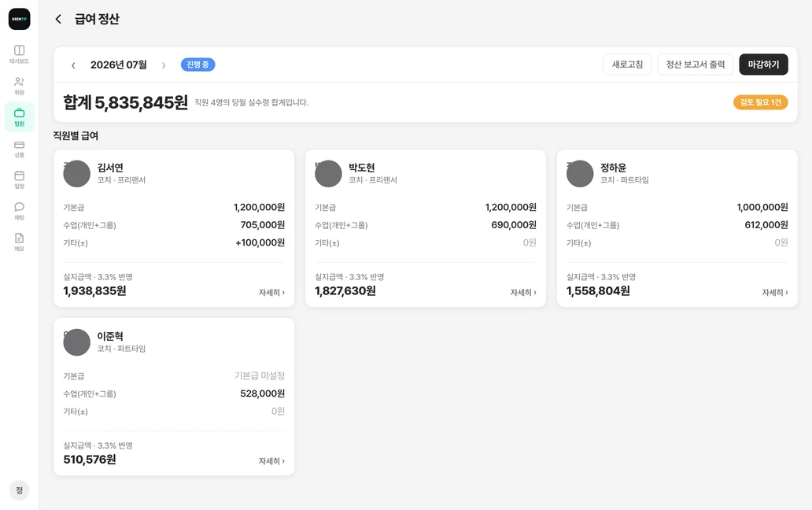Click the 정 user avatar at bottom

19,490
